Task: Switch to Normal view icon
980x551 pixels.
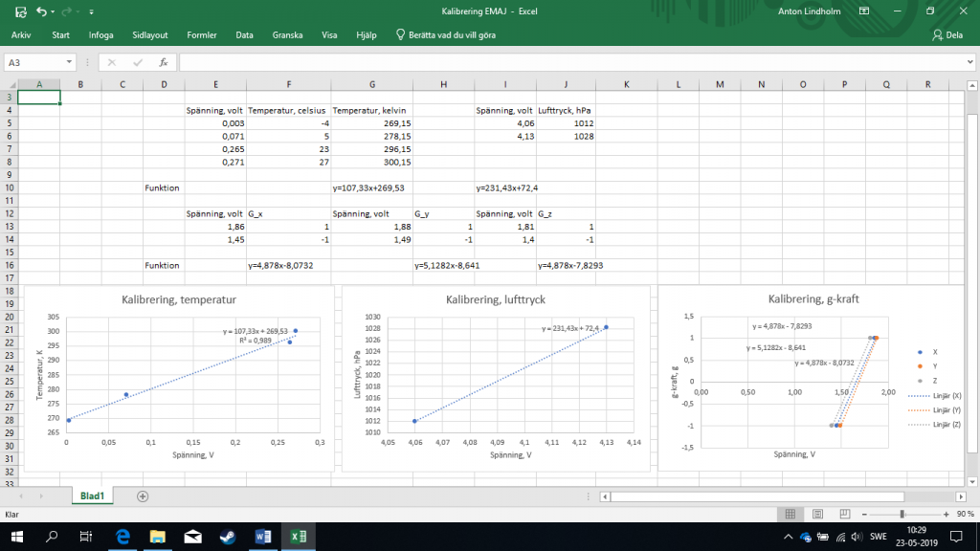Action: point(790,514)
